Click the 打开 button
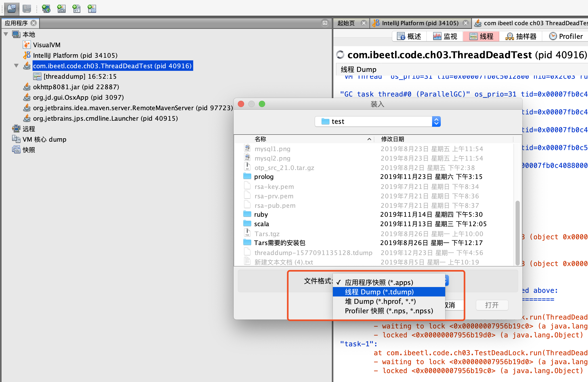Screen dimensions: 588x382 pos(492,305)
